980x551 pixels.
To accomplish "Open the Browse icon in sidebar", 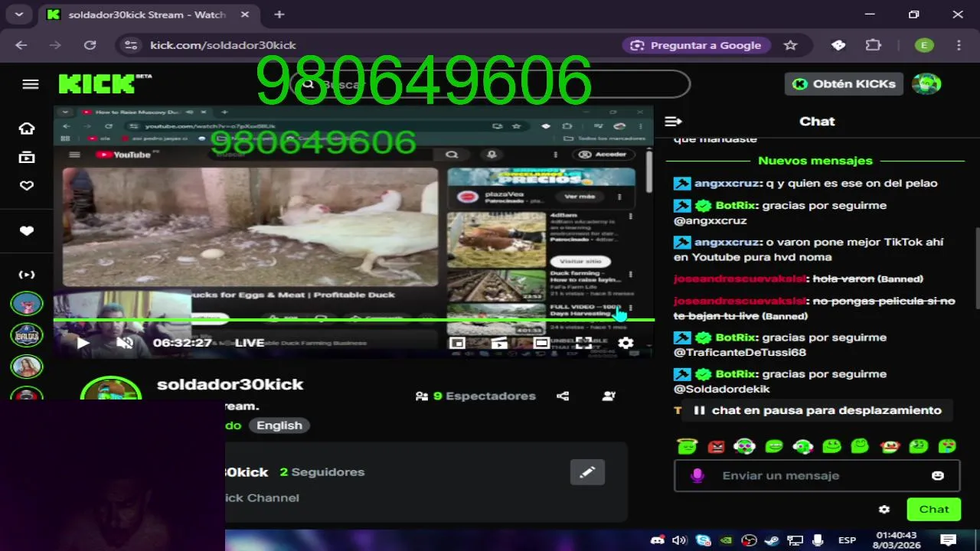I will point(27,158).
